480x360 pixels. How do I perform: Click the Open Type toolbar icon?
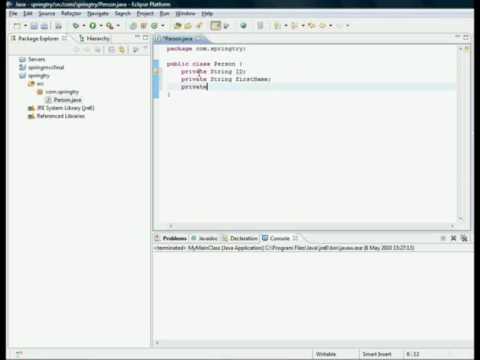coord(178,26)
